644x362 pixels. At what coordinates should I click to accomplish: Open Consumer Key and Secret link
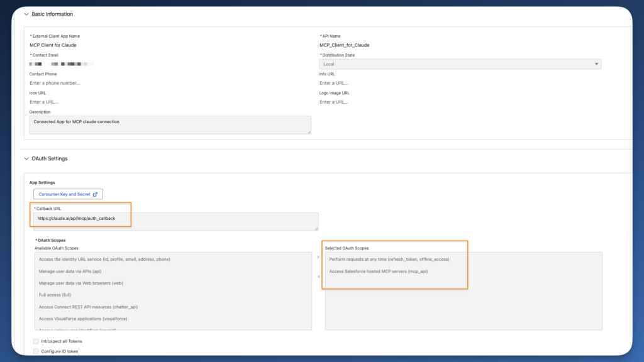click(68, 194)
